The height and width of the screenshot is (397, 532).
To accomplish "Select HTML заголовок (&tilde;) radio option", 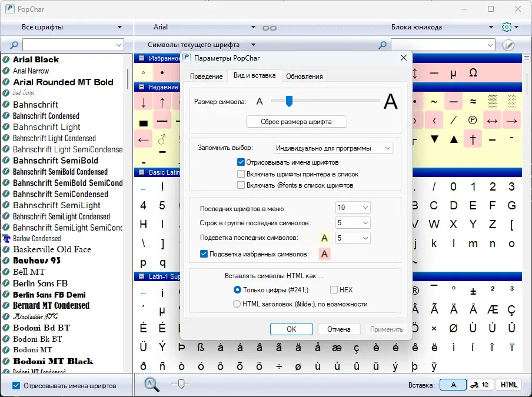I will (237, 304).
